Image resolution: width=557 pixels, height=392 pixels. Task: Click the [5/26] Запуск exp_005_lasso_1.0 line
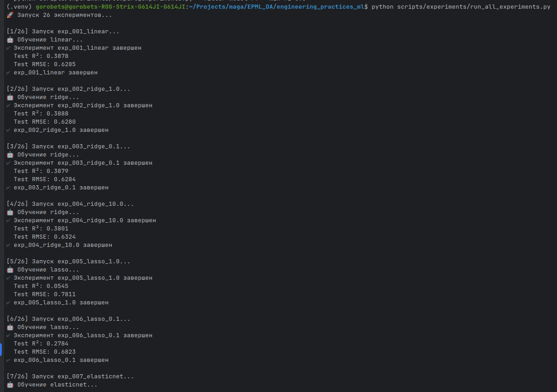pyautogui.click(x=68, y=261)
